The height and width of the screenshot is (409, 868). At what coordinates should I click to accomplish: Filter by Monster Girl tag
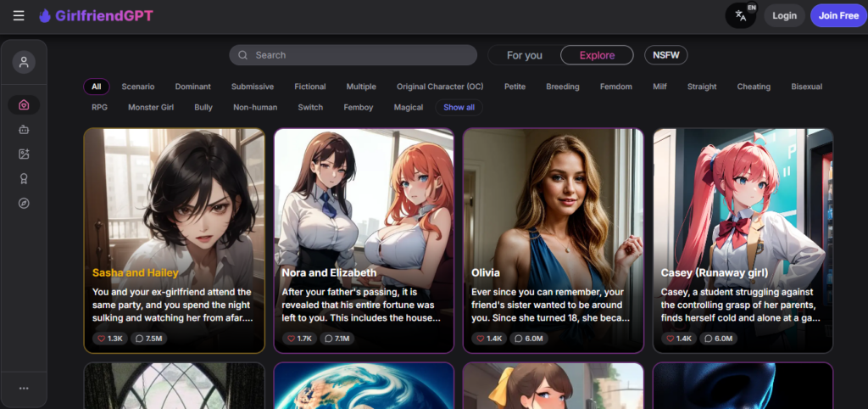151,108
